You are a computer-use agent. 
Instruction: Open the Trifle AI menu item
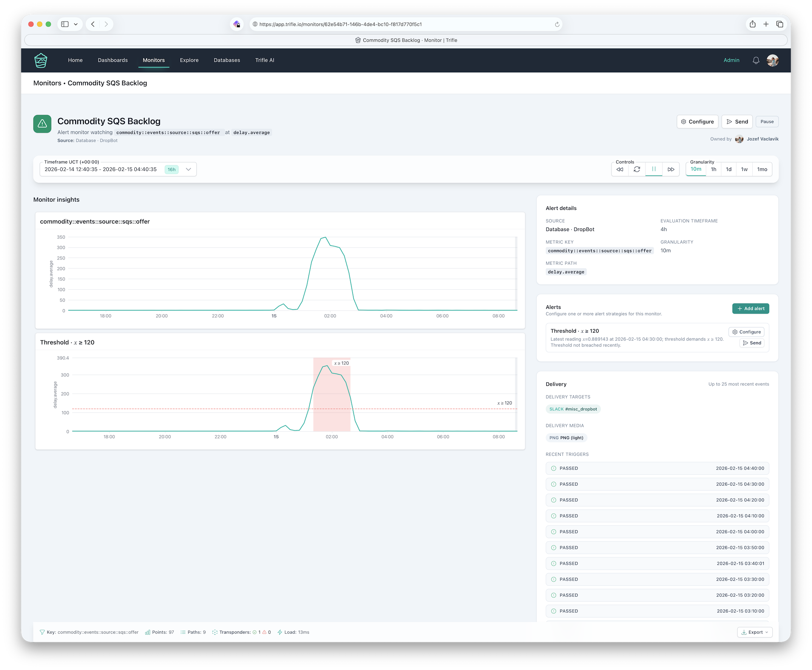point(265,60)
